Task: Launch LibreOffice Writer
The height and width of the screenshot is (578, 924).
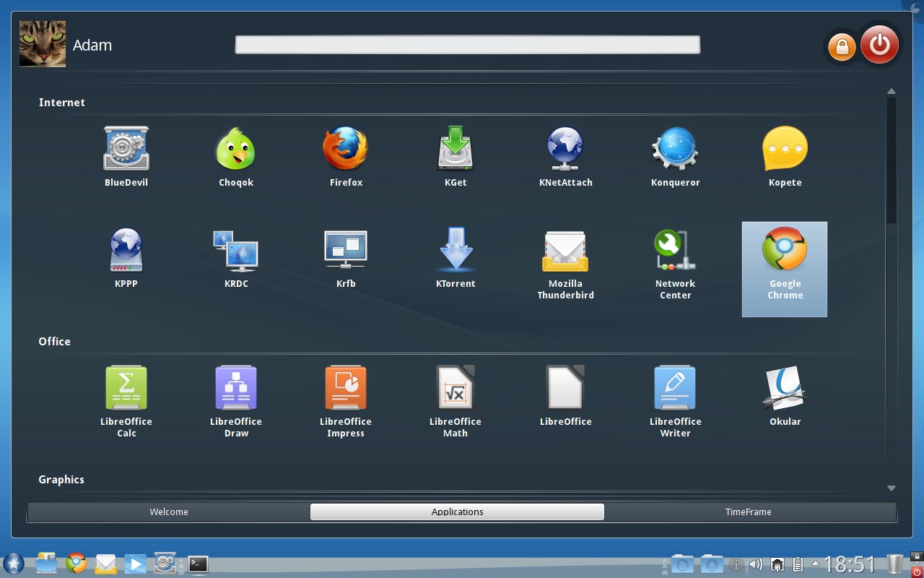Action: pos(675,402)
